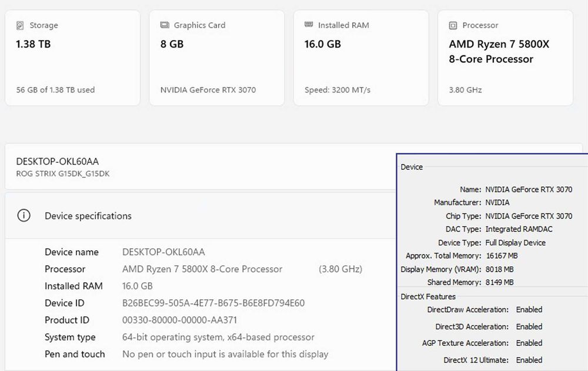Screen dimensions: 588x371
Task: Click the 56 GB used storage text
Action: [55, 90]
